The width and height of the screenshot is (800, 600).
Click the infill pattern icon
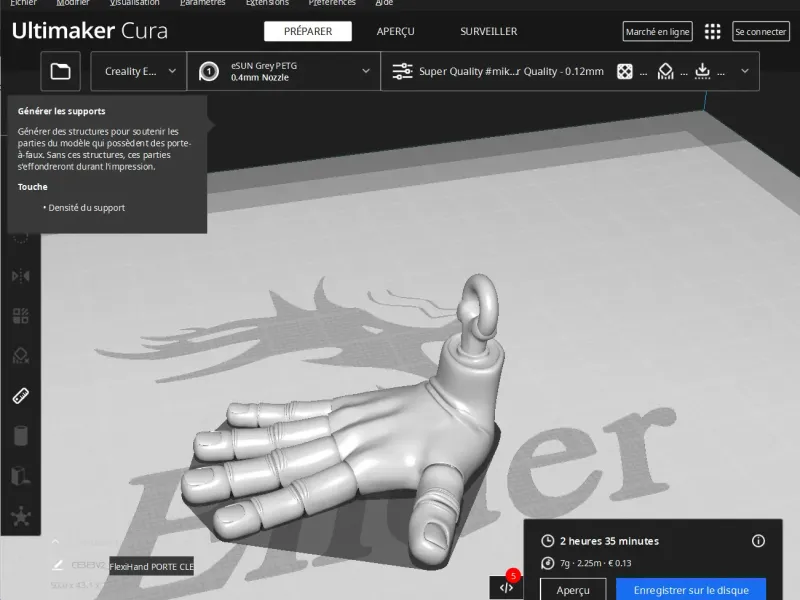624,71
